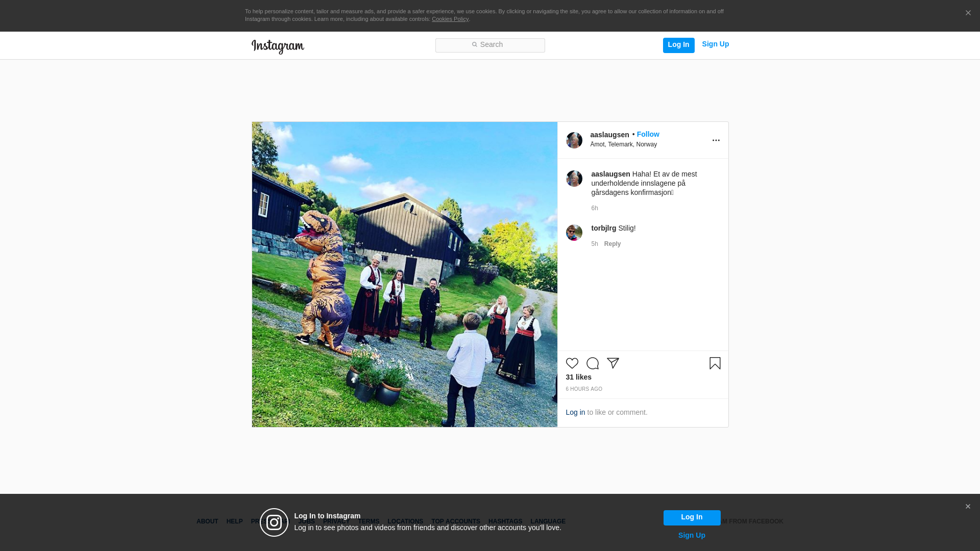Click aaslaugsen username in post header
980x551 pixels.
pos(609,135)
